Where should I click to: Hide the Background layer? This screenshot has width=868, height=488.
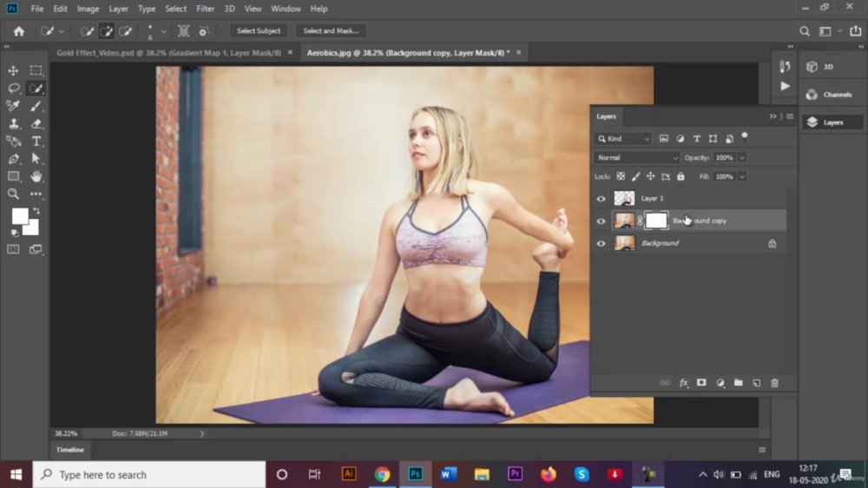[602, 243]
